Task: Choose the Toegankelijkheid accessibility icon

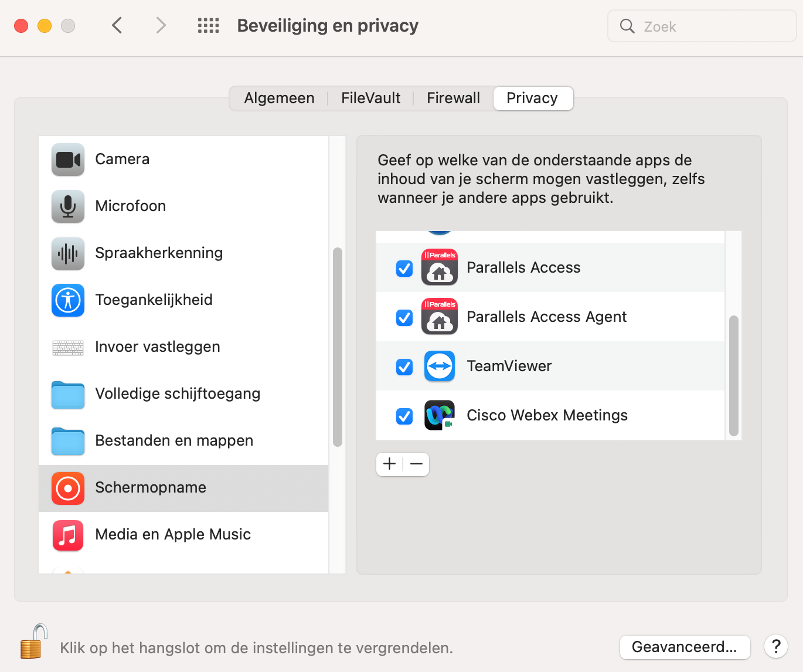Action: click(x=68, y=300)
